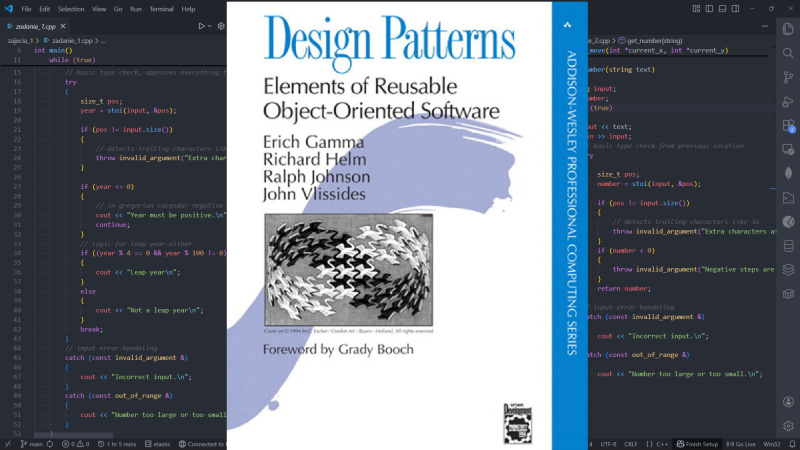
Task: Open Source Control view in activity bar
Action: point(788,77)
